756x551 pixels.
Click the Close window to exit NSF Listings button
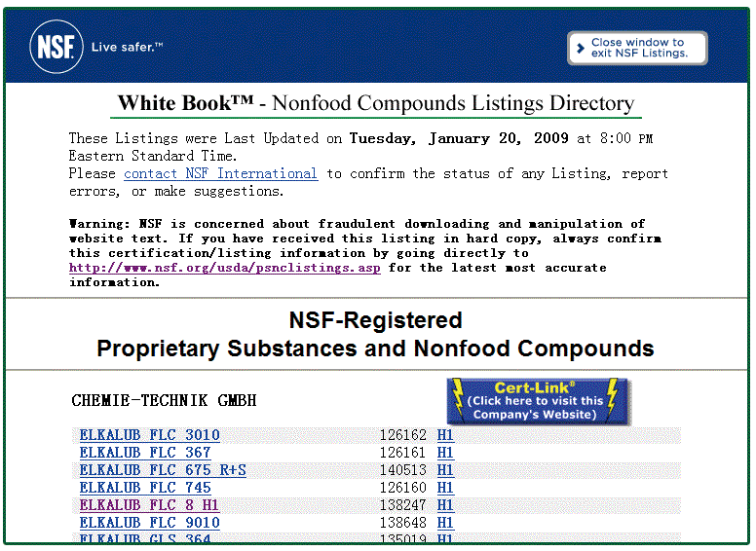pyautogui.click(x=637, y=48)
